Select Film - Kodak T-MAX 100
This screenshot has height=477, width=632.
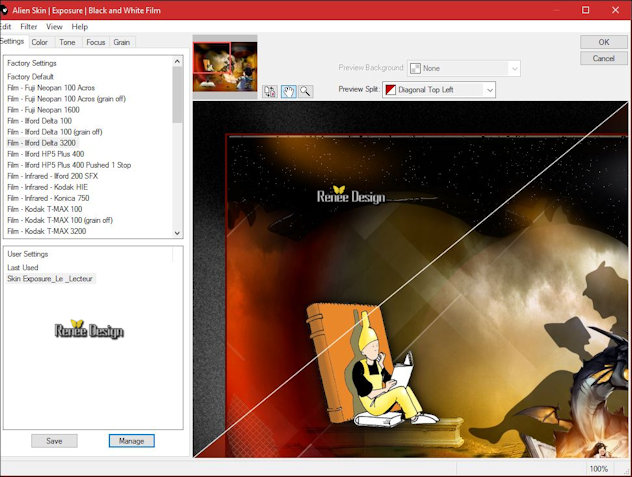(44, 209)
